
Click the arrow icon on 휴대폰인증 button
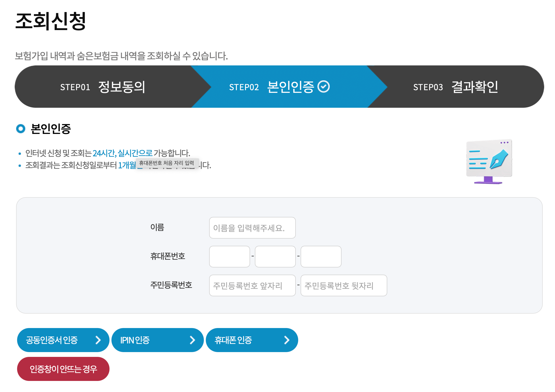pyautogui.click(x=287, y=340)
